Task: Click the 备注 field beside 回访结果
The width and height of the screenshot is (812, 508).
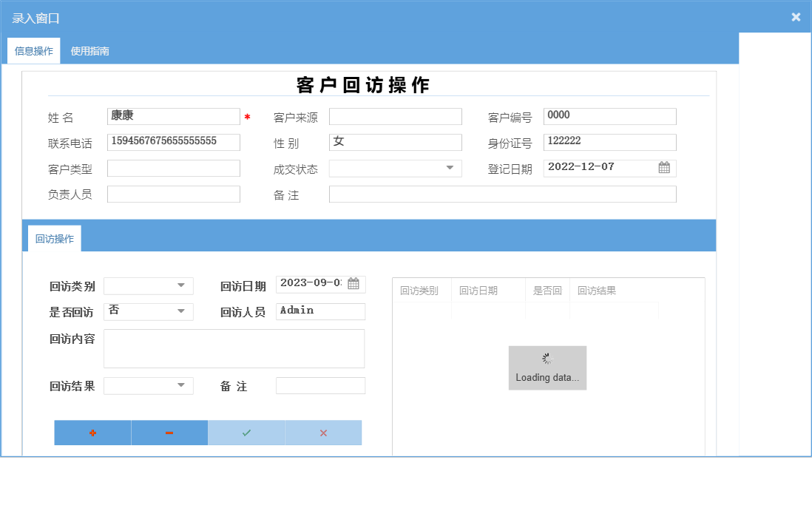Action: [x=319, y=385]
